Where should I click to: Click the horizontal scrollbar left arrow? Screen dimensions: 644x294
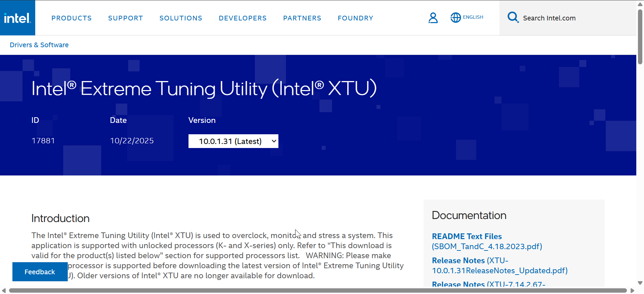4,290
